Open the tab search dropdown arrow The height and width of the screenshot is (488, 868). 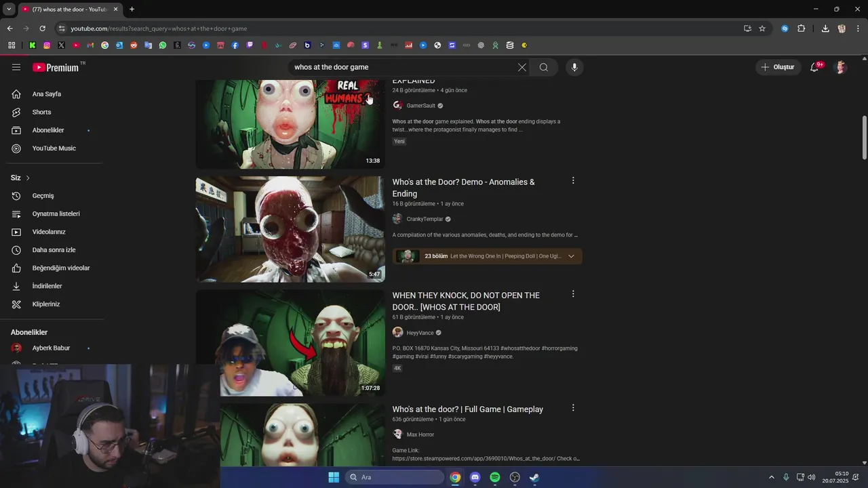(9, 9)
